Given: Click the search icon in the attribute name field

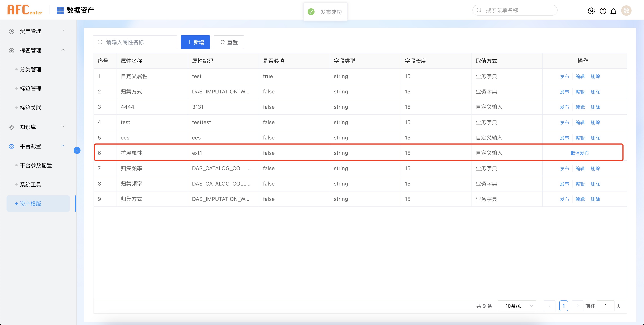Looking at the screenshot, I should click(100, 42).
